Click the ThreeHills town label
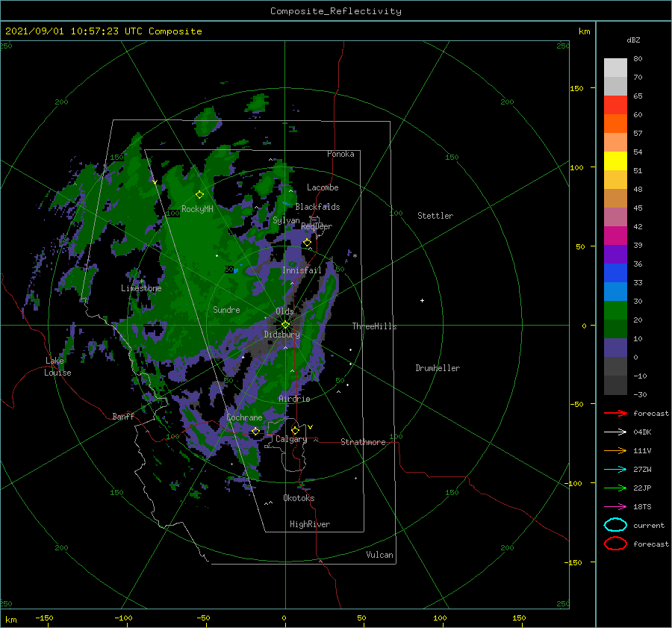Screen dimensions: 672x628 [374, 326]
